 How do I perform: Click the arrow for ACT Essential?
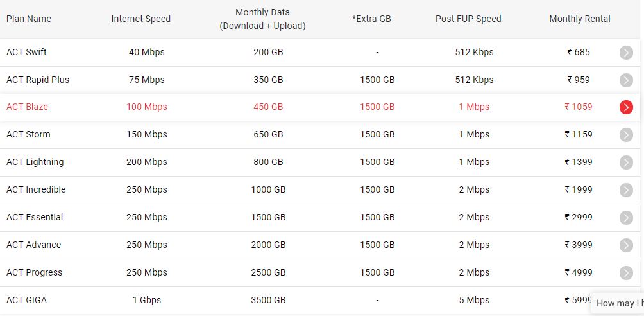[626, 218]
